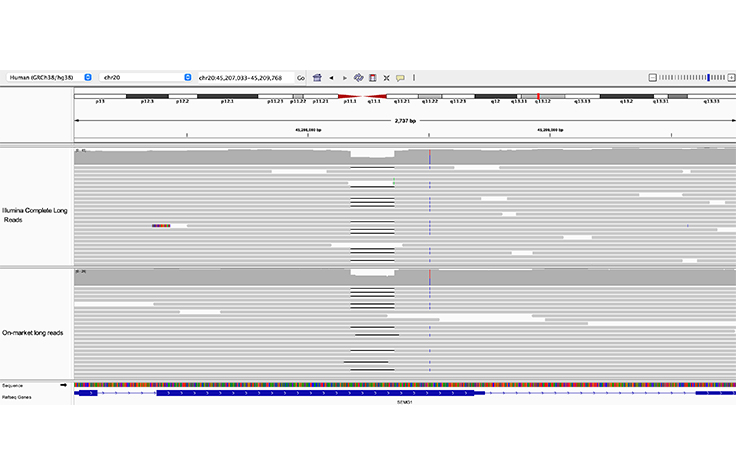Go back to the previous locus view
736x475 pixels.
click(331, 77)
